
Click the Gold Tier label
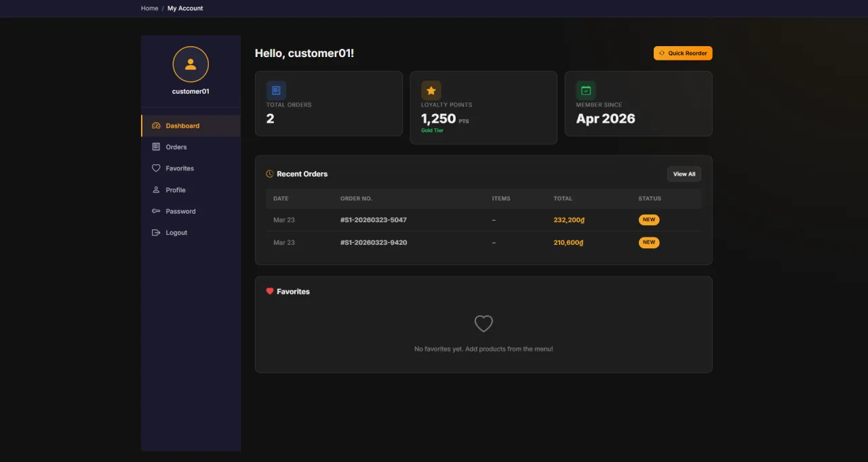(432, 130)
